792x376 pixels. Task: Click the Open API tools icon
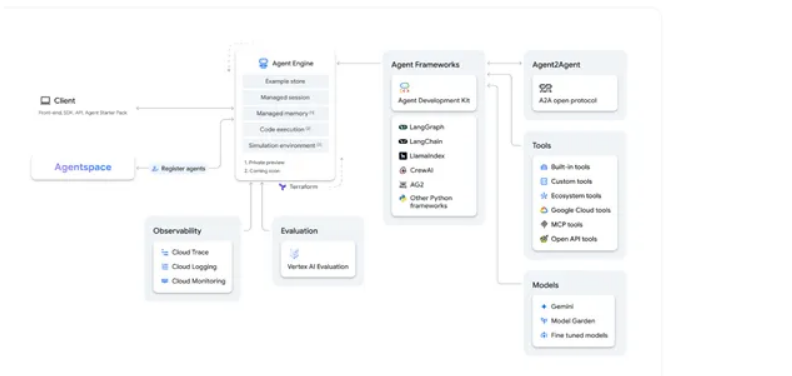544,239
